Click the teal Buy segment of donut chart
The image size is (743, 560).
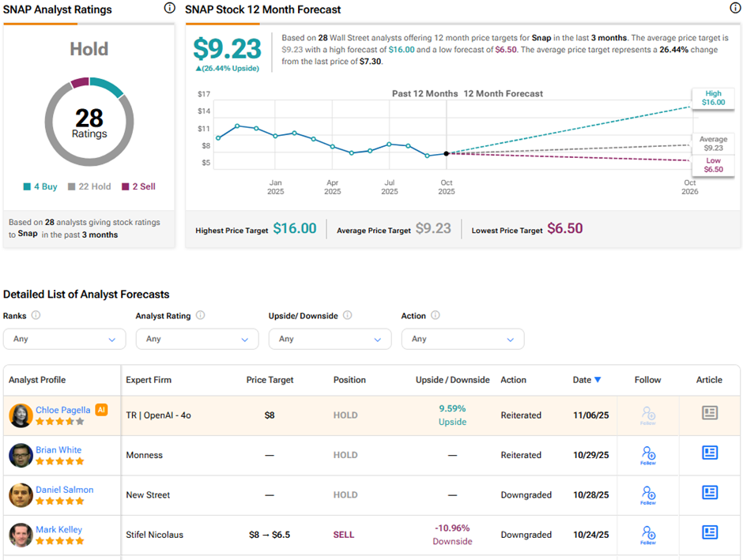tap(109, 85)
